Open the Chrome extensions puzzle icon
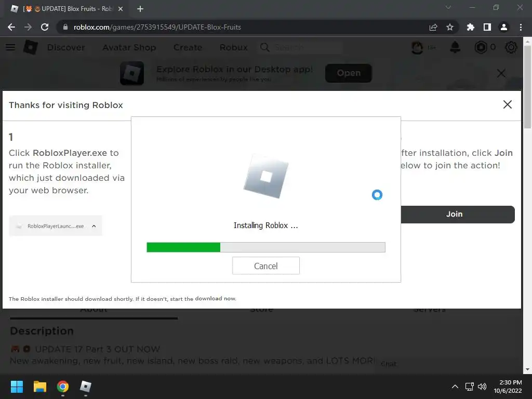The height and width of the screenshot is (399, 532). 471,27
